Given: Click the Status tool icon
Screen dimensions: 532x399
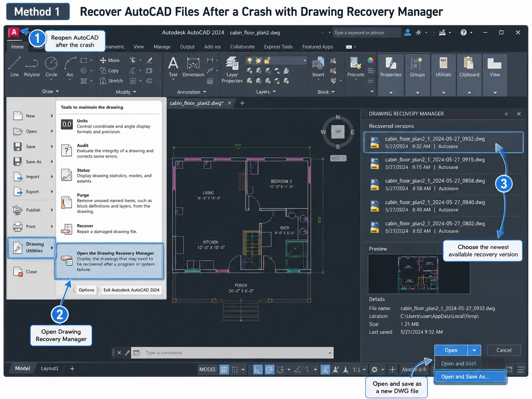Looking at the screenshot, I should [x=66, y=175].
